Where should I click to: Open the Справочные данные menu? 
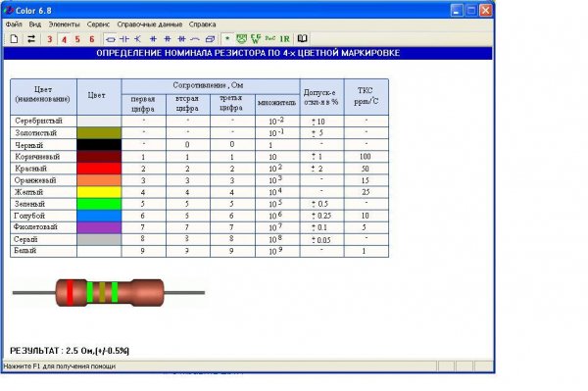tap(150, 24)
